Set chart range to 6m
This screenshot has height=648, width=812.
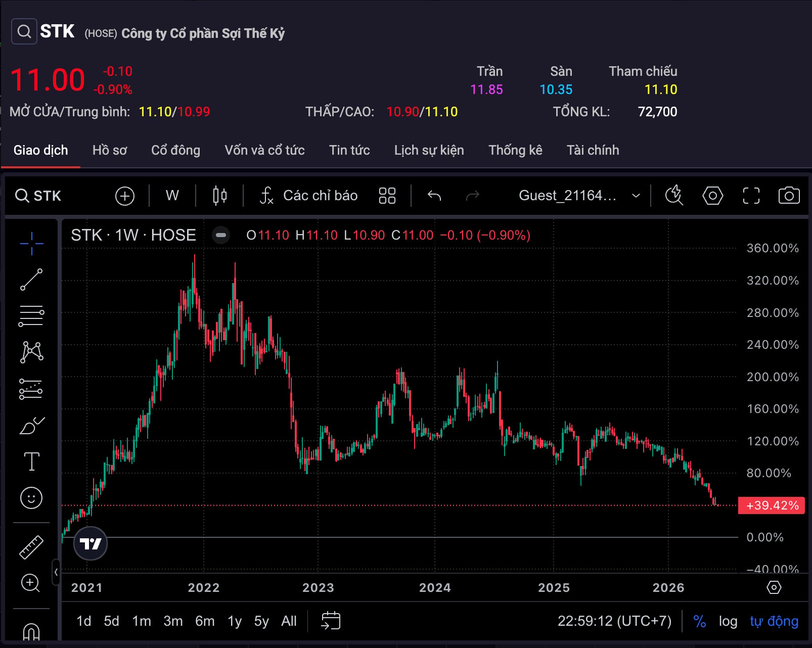pos(205,621)
